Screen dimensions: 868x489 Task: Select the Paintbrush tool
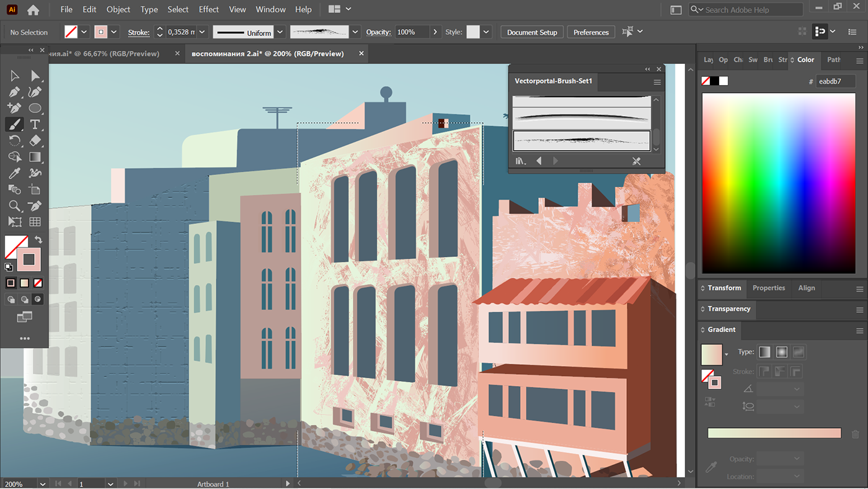tap(14, 125)
